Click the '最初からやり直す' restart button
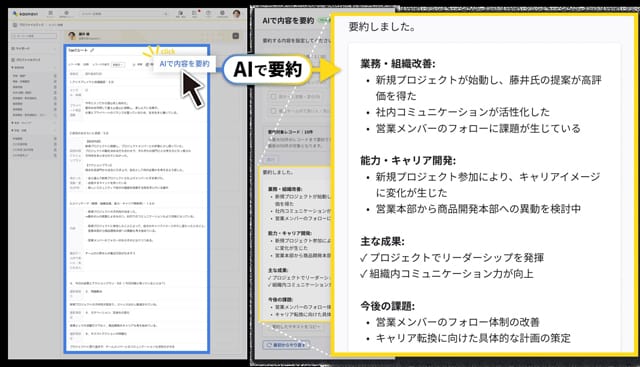Screen dimensions: 640x367 pos(286,345)
